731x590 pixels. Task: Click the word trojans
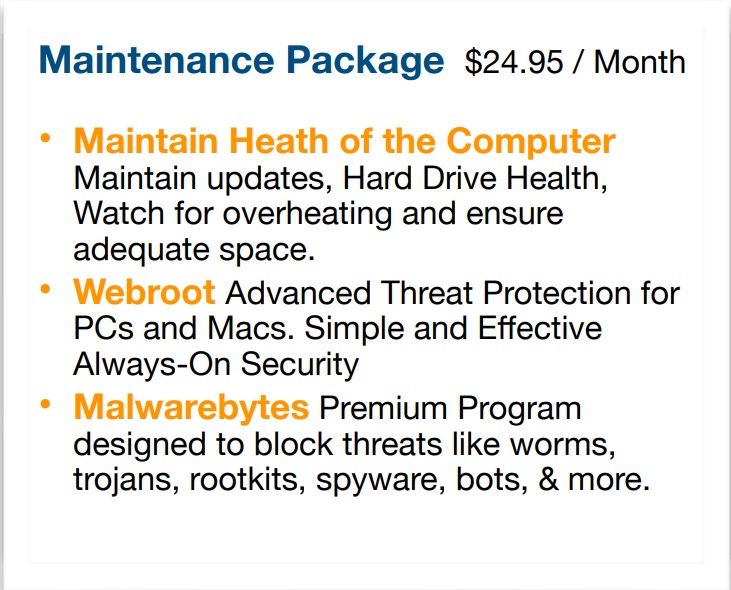click(x=126, y=480)
